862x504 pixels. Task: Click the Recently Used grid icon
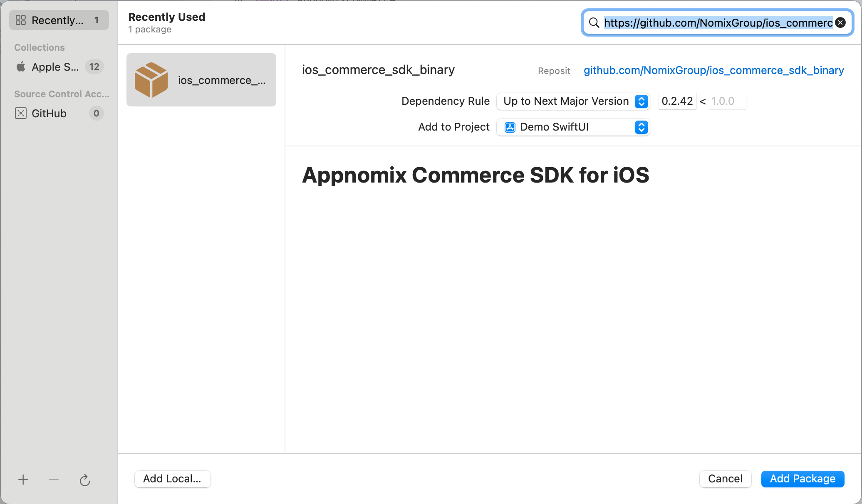tap(21, 20)
